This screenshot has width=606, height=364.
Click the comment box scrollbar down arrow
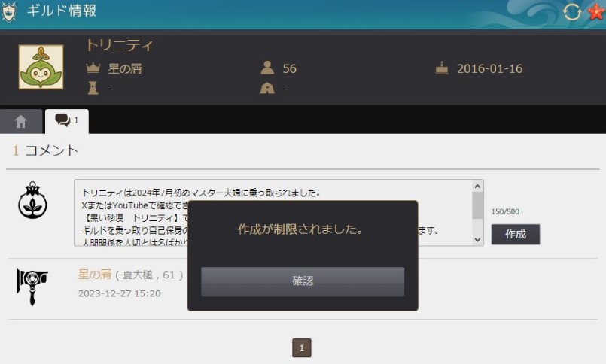[477, 239]
